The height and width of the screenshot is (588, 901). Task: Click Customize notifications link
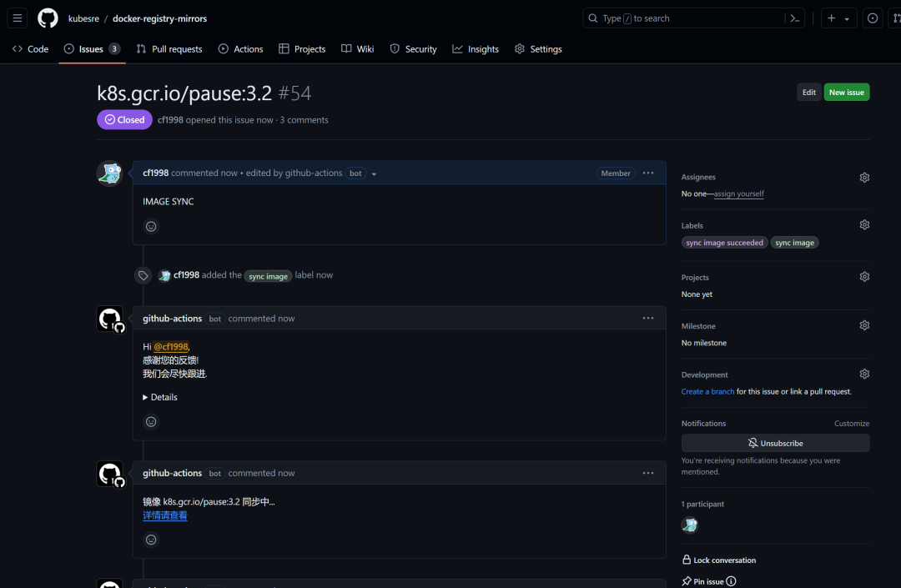point(852,423)
